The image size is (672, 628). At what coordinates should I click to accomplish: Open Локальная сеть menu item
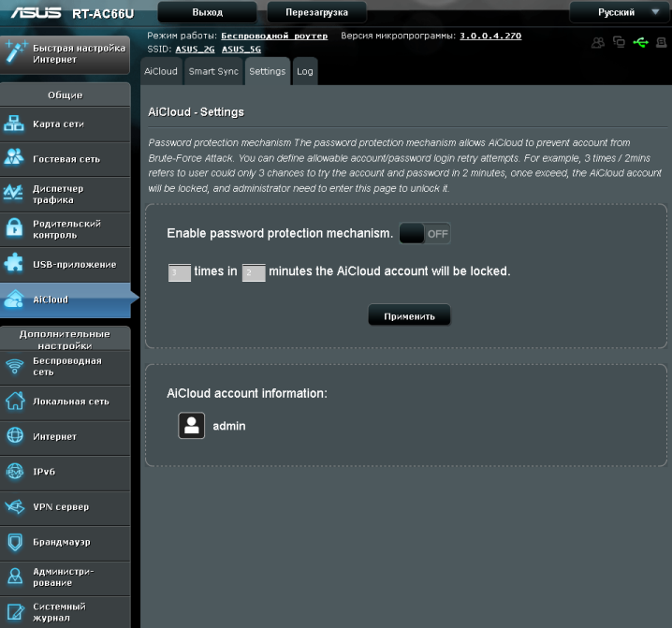pyautogui.click(x=66, y=402)
